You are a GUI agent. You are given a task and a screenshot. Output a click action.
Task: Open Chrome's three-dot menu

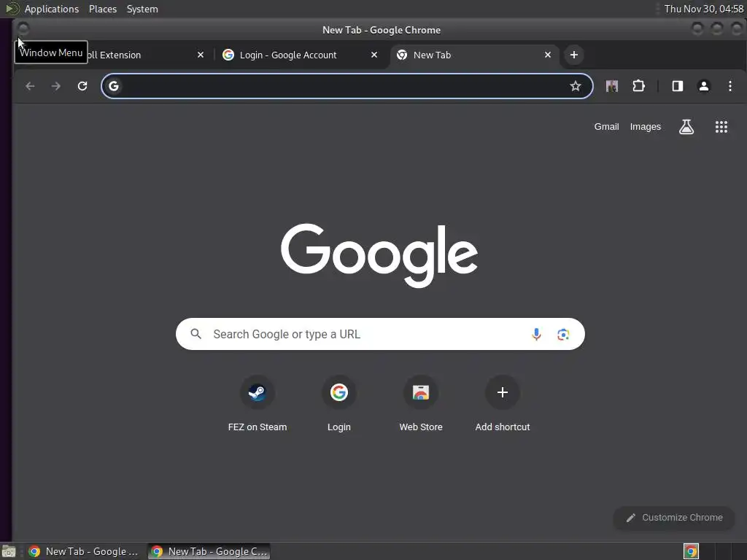729,86
